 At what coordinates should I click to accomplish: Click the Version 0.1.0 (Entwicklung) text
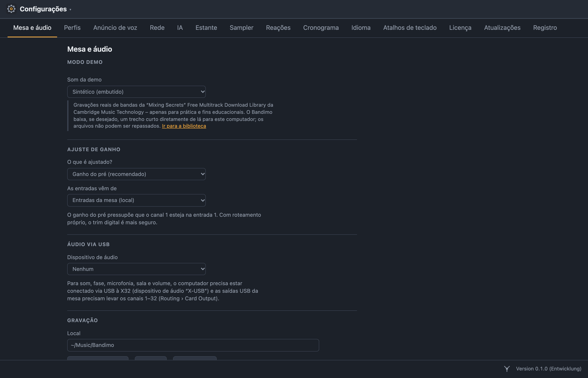pos(549,369)
